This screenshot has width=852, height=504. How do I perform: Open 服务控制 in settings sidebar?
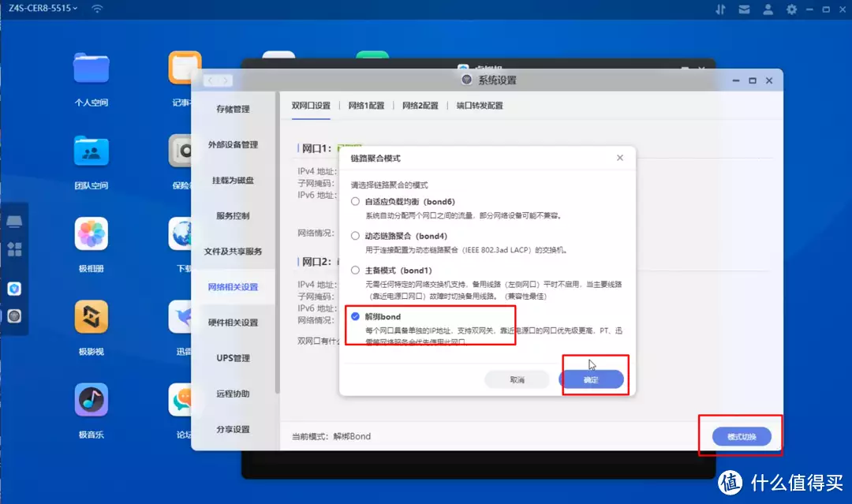coord(233,215)
